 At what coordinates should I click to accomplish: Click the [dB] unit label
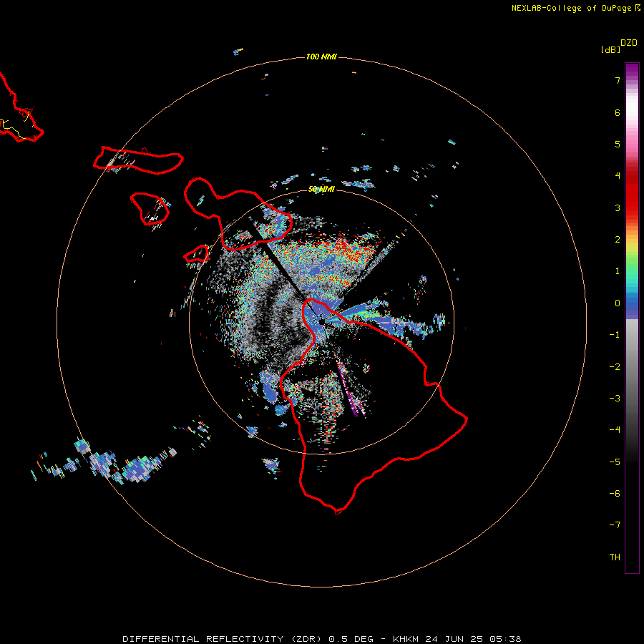(x=610, y=49)
